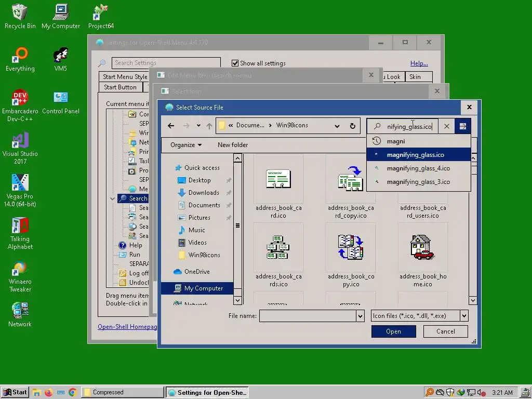Click the Compressed taskbar button

point(123,393)
